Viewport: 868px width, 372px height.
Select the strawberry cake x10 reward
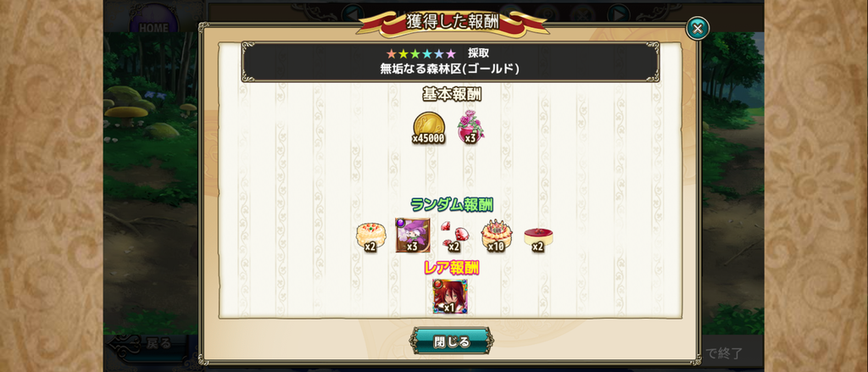[x=496, y=236]
